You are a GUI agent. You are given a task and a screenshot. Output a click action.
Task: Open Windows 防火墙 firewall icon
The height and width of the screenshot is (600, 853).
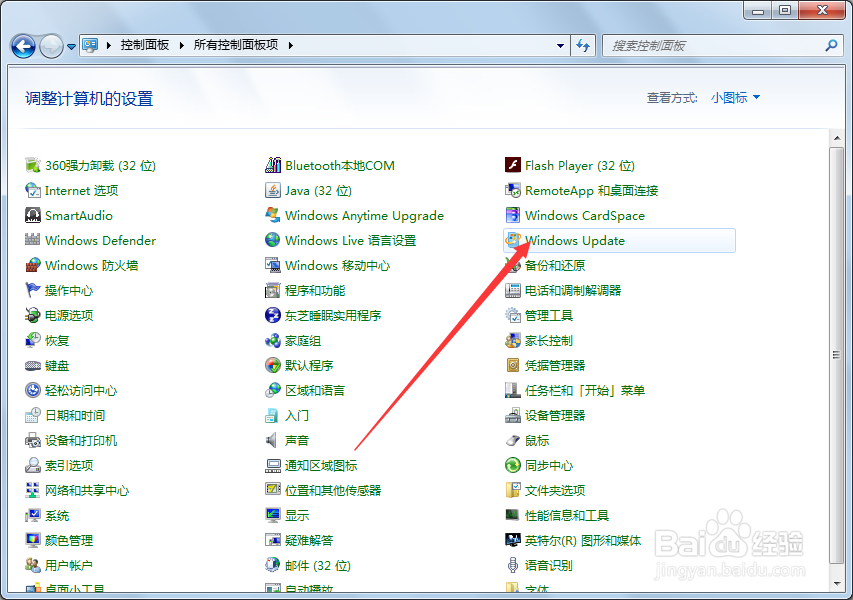tap(33, 265)
